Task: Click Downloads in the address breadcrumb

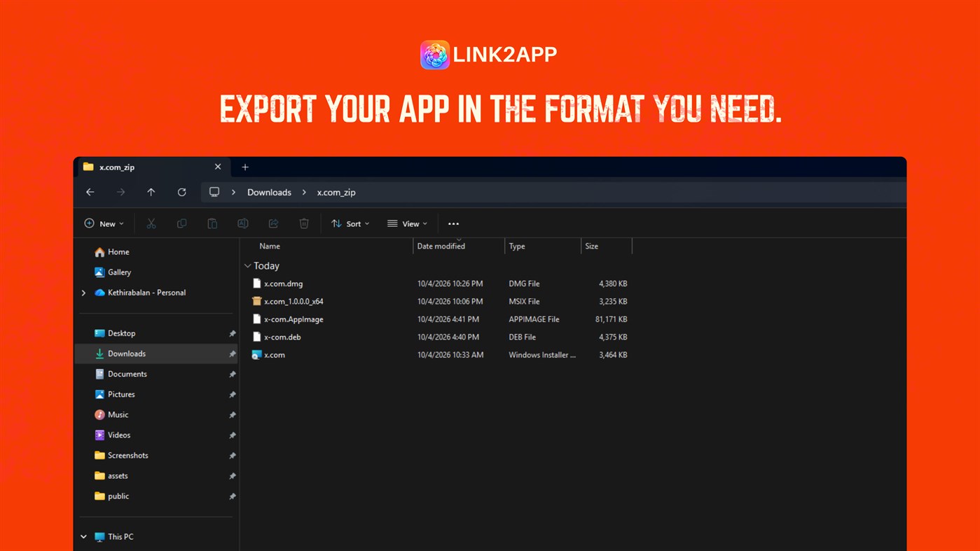Action: pyautogui.click(x=269, y=193)
